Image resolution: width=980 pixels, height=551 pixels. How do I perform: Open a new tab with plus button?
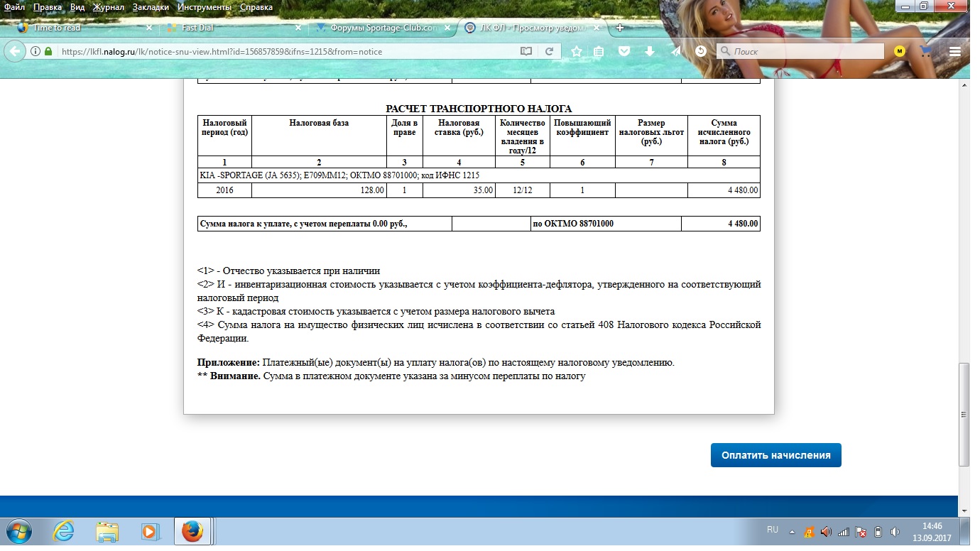[620, 28]
